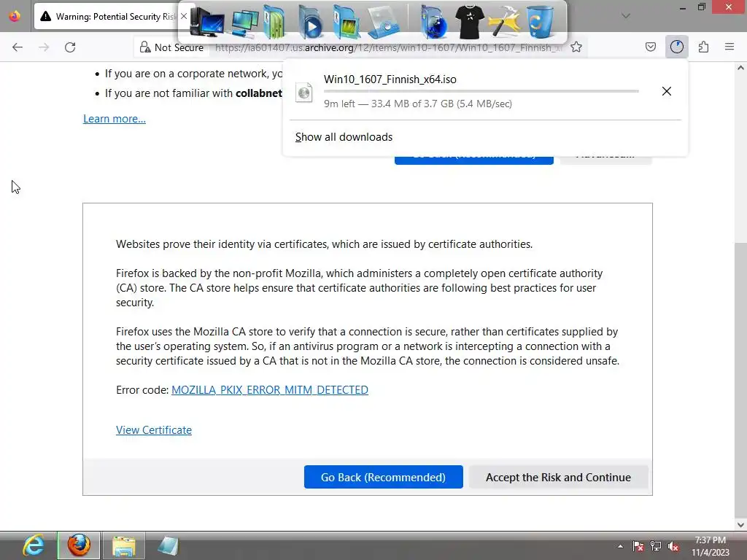
Task: Open Firefox application hamburger menu
Action: point(729,47)
